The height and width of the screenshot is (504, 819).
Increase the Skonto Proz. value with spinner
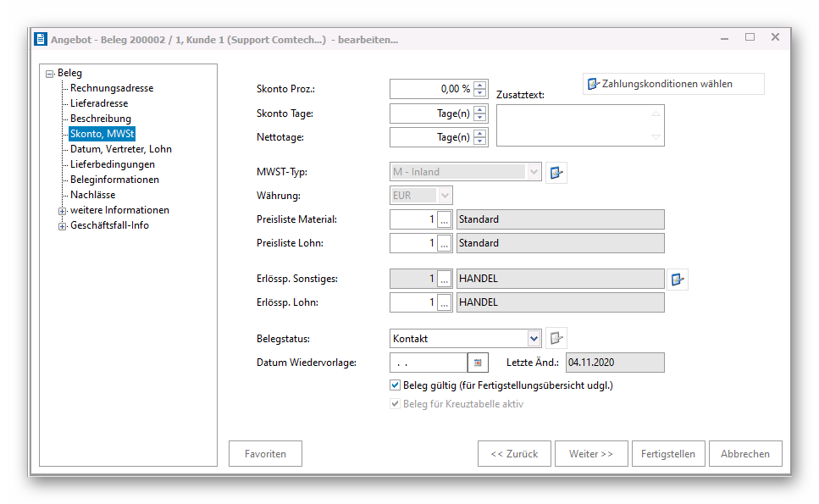click(480, 85)
